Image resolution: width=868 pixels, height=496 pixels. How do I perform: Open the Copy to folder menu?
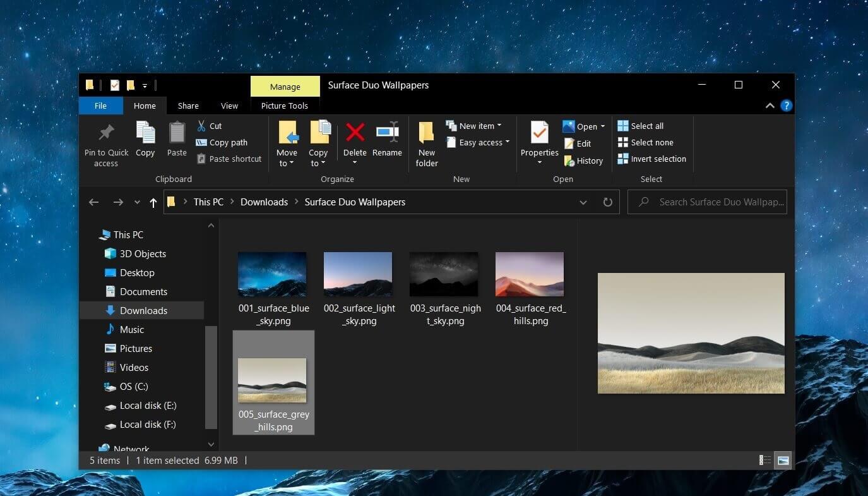319,145
